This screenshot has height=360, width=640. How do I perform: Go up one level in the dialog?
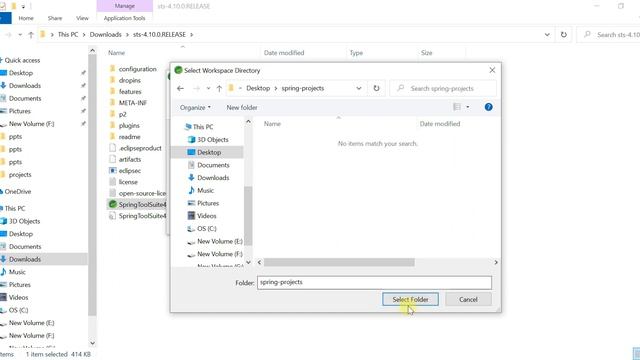[219, 88]
